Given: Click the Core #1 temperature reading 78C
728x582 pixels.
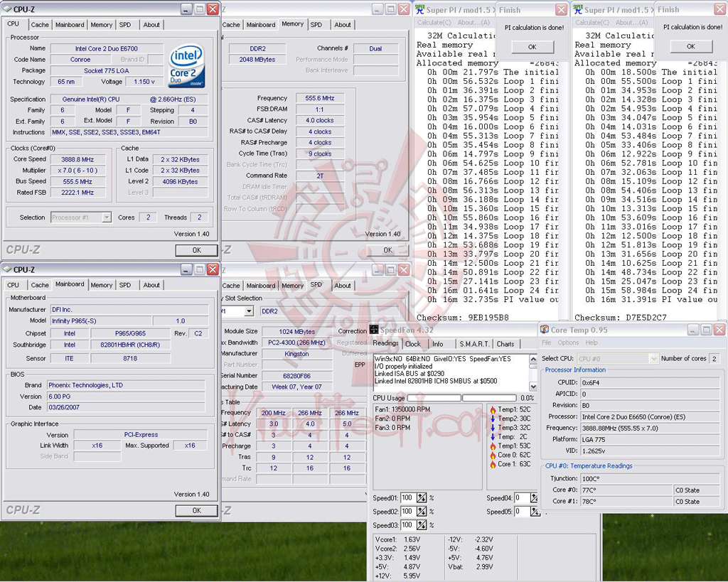Looking at the screenshot, I should pyautogui.click(x=626, y=501).
